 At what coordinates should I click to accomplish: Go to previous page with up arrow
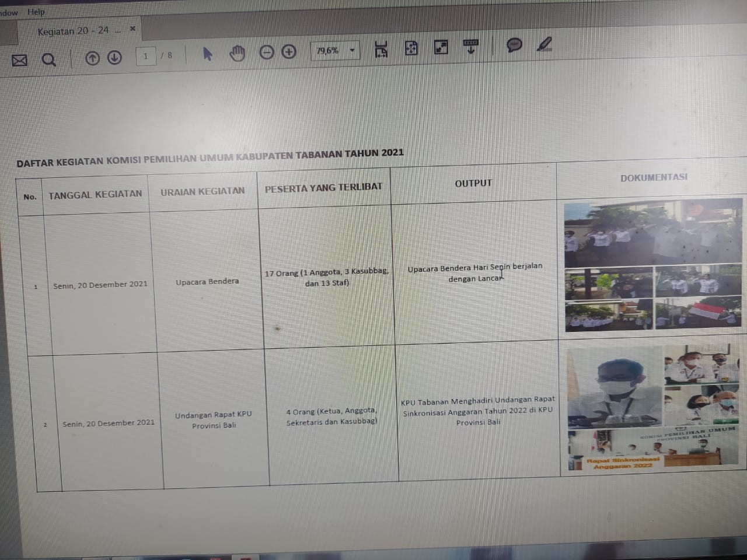pos(92,58)
